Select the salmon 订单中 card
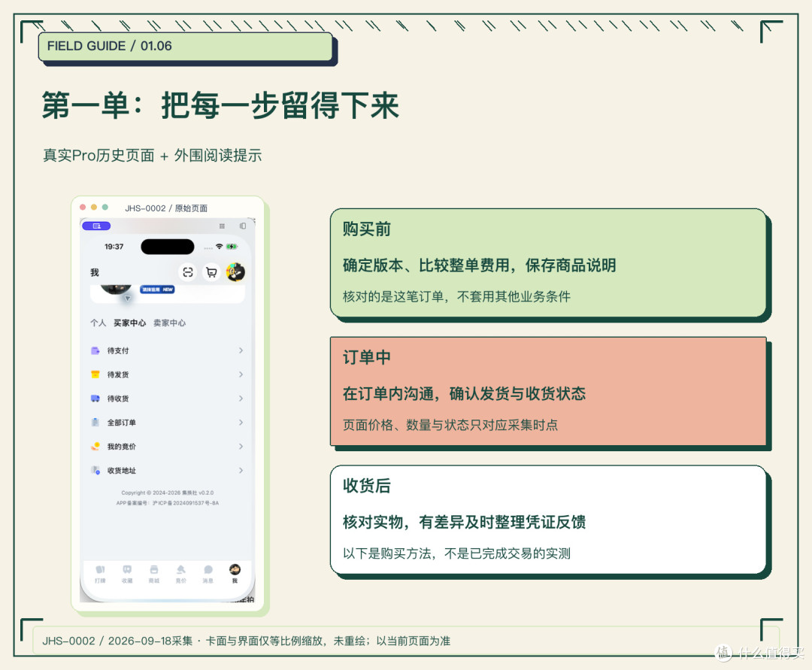This screenshot has width=812, height=670. click(x=548, y=391)
